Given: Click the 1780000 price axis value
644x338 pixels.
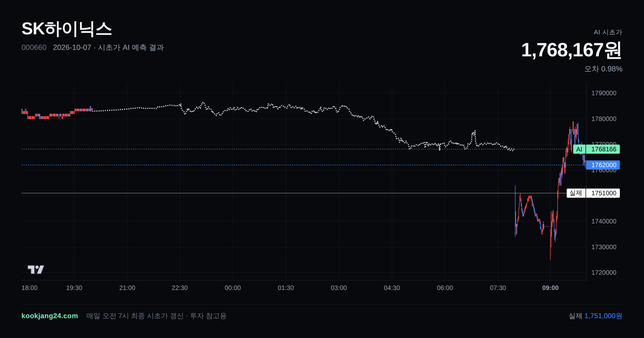Looking at the screenshot, I should (x=604, y=119).
